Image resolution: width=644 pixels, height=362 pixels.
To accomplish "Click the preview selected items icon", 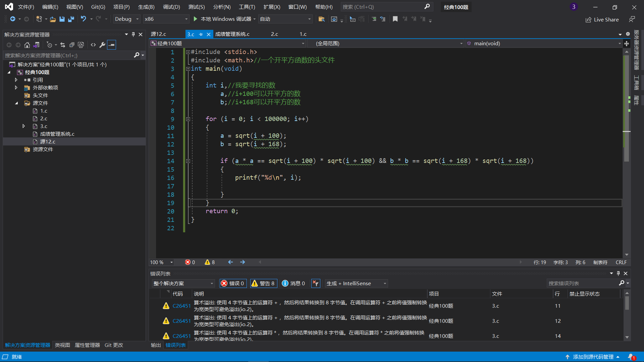I will [112, 45].
